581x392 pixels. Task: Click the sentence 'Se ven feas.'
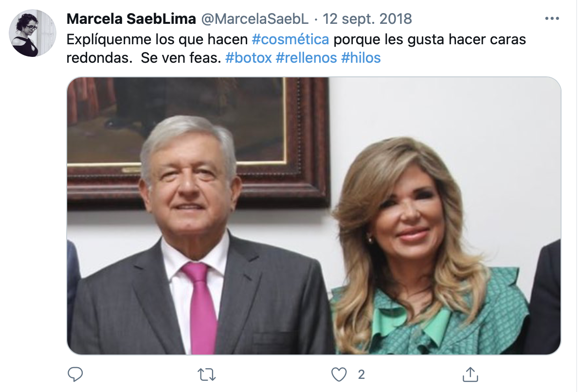[181, 58]
